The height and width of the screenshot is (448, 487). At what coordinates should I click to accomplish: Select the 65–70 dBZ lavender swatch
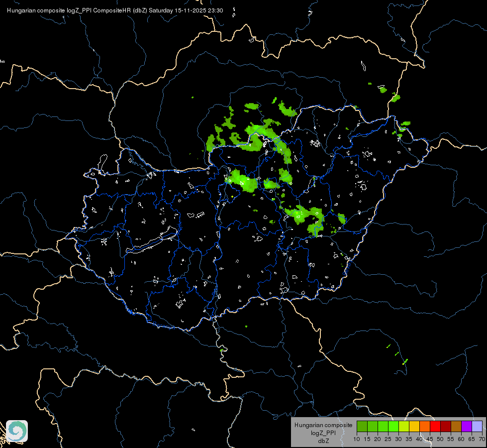[477, 426]
